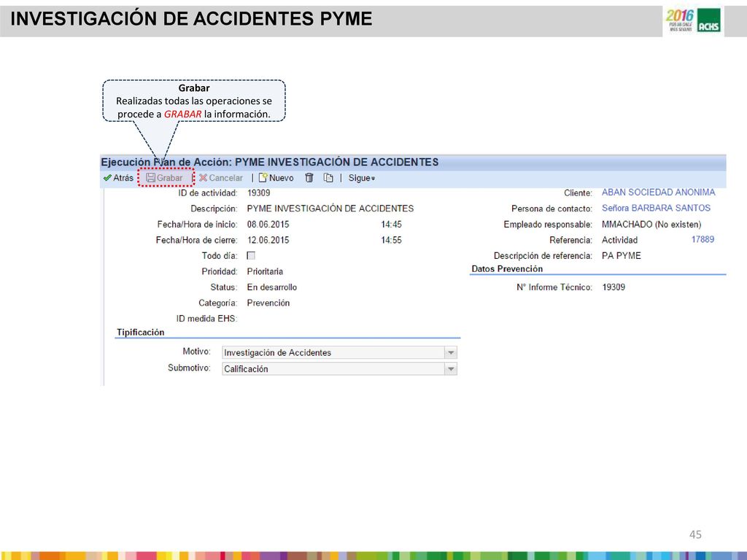Save with the Grabar button

[164, 178]
